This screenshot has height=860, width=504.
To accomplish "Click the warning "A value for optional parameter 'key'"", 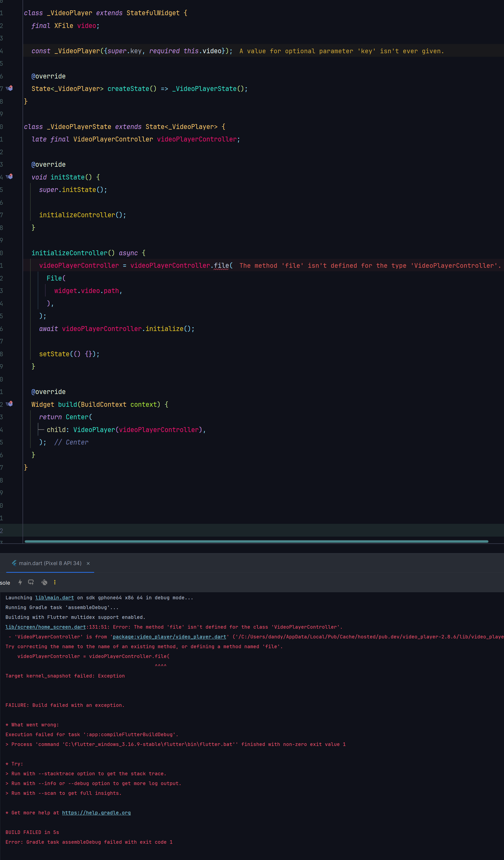I will click(342, 51).
